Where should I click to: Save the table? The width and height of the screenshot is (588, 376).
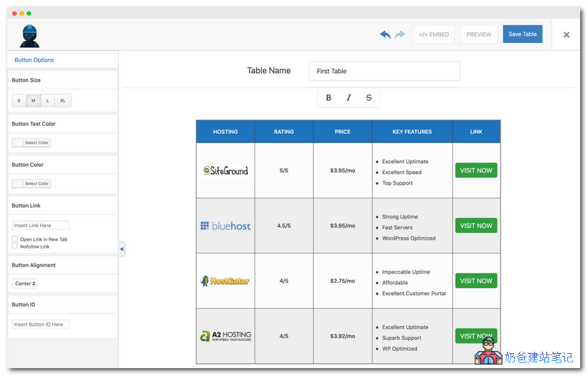pos(522,34)
